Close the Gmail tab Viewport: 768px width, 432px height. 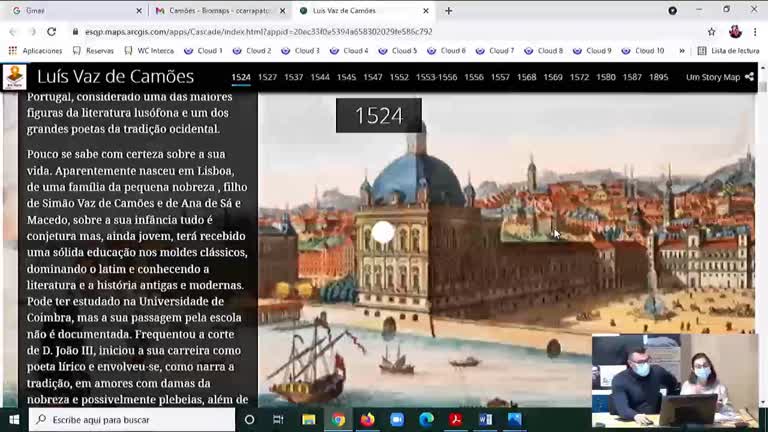(x=139, y=11)
